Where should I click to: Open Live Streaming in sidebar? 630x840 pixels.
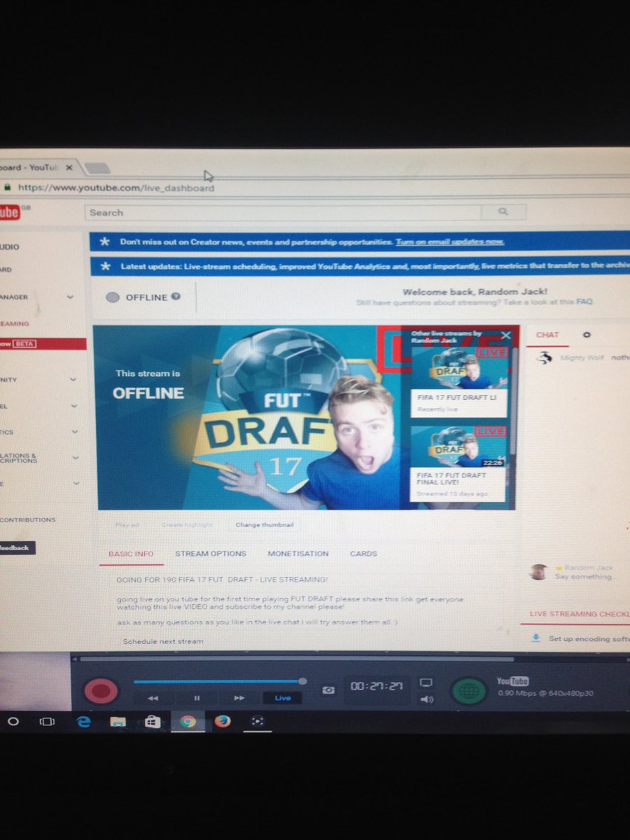(14, 323)
